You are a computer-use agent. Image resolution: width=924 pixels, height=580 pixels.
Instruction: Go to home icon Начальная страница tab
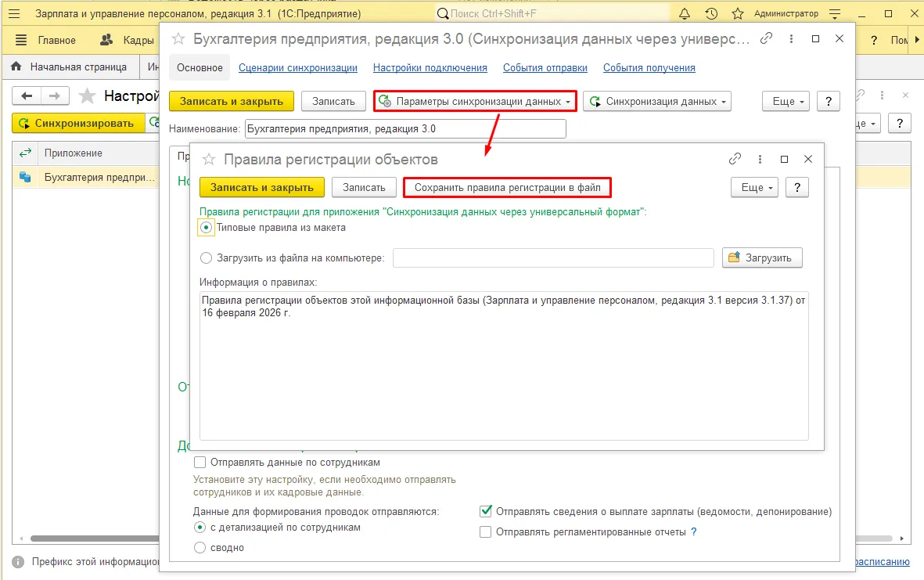click(70, 67)
